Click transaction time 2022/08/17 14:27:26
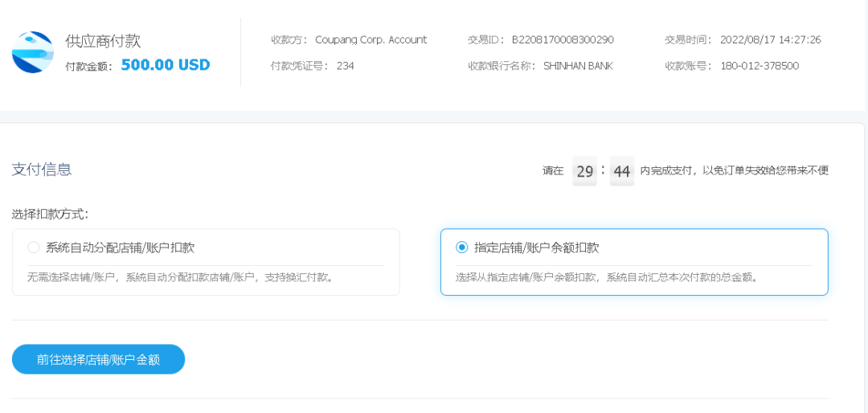This screenshot has height=413, width=868. coord(771,40)
